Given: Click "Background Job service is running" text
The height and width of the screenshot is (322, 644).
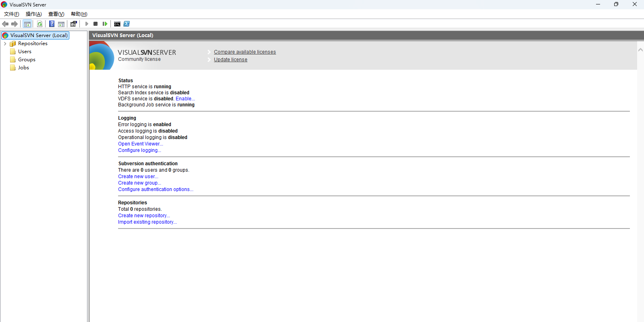Looking at the screenshot, I should (x=156, y=105).
